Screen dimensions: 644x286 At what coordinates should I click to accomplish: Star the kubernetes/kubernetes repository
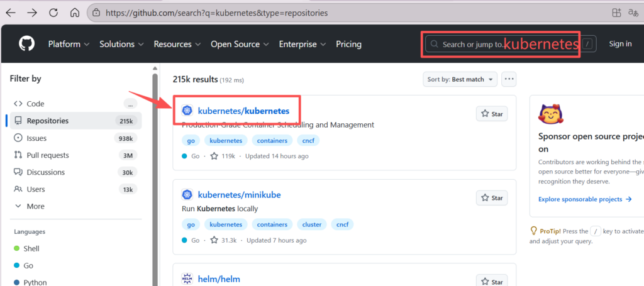pyautogui.click(x=492, y=114)
